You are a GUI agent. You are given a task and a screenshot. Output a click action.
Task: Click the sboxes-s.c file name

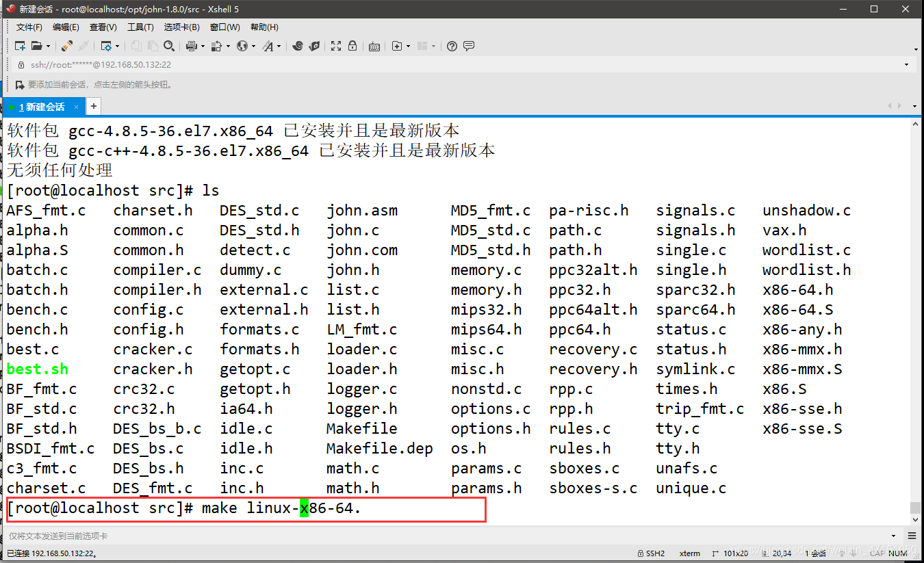(593, 488)
